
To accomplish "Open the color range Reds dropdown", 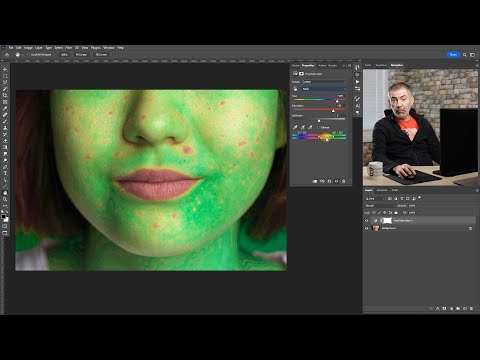I will tap(324, 89).
